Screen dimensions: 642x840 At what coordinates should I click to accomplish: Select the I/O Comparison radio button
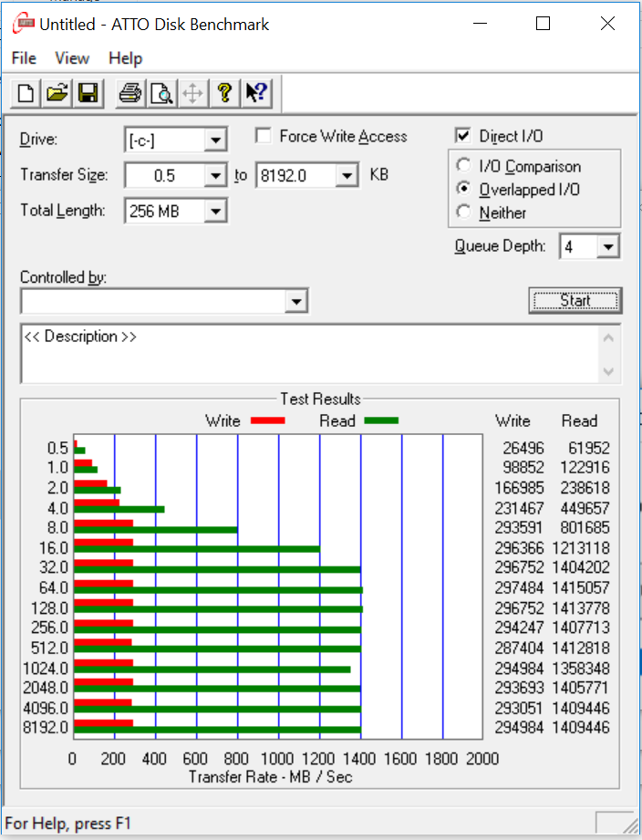(x=463, y=165)
